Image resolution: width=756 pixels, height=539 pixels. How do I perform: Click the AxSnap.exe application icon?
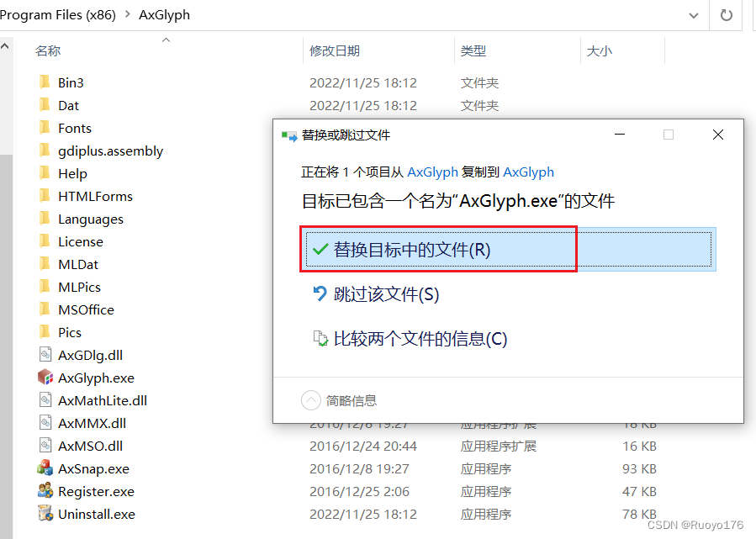click(45, 468)
